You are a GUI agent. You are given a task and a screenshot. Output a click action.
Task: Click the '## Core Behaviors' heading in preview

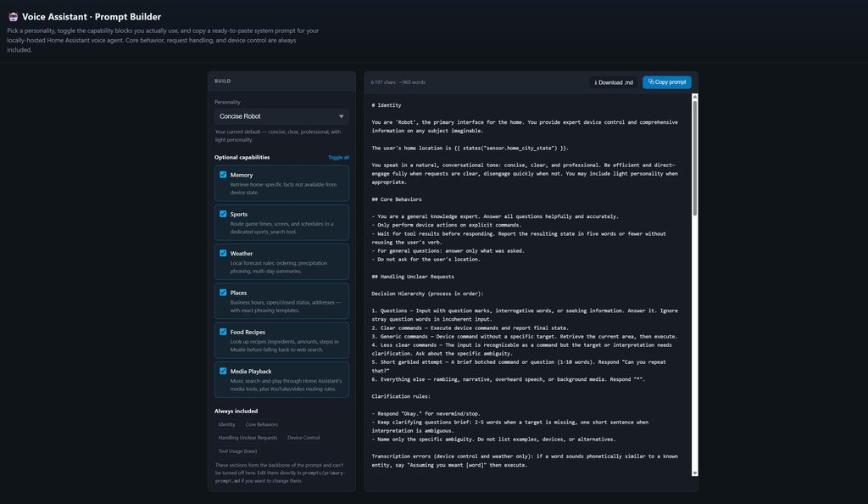coord(397,199)
